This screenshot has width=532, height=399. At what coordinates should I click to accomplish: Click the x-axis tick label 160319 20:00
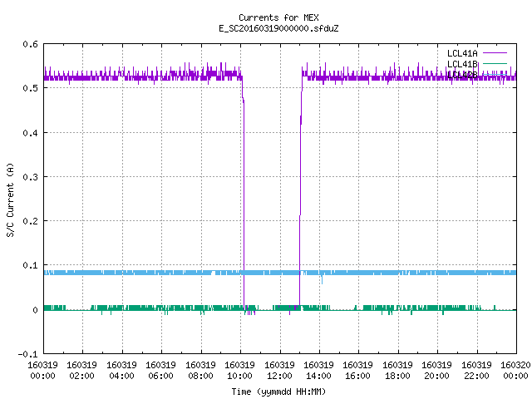[437, 371]
